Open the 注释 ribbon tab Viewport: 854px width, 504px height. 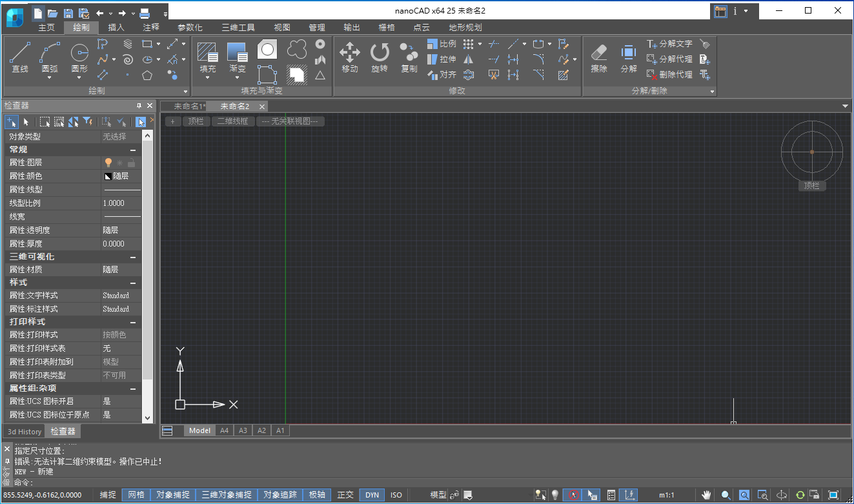pos(151,28)
